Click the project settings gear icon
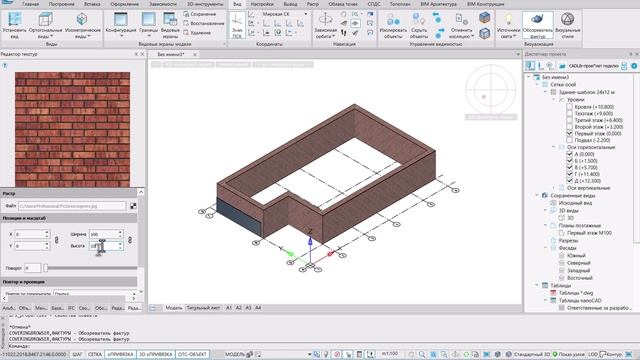 634,66
